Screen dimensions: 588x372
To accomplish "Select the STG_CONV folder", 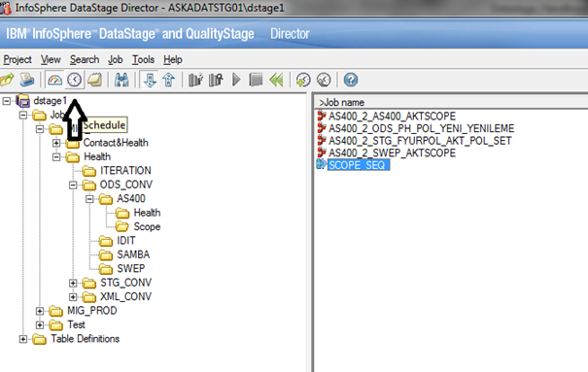I will (x=126, y=283).
